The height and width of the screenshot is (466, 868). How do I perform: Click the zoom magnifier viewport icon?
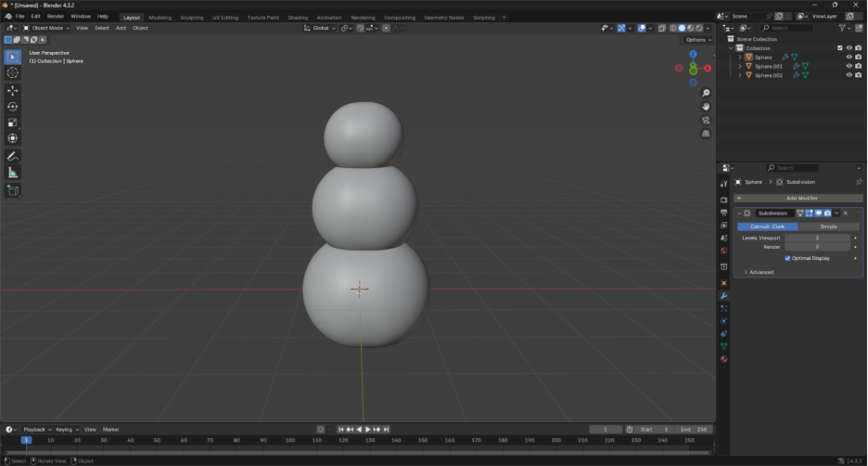pos(706,93)
